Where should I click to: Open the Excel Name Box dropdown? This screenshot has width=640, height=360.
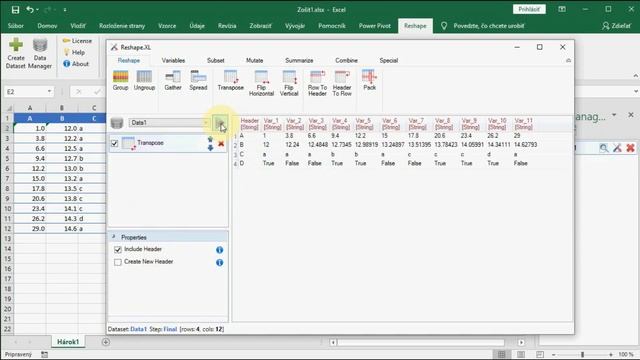click(49, 91)
